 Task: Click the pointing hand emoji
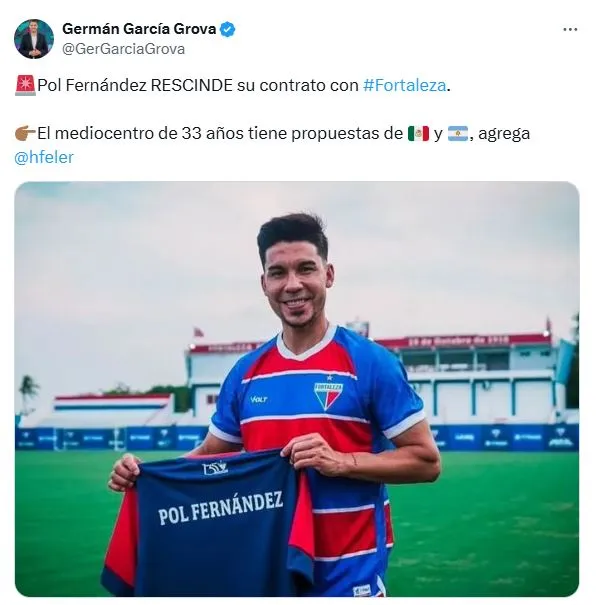click(x=25, y=134)
